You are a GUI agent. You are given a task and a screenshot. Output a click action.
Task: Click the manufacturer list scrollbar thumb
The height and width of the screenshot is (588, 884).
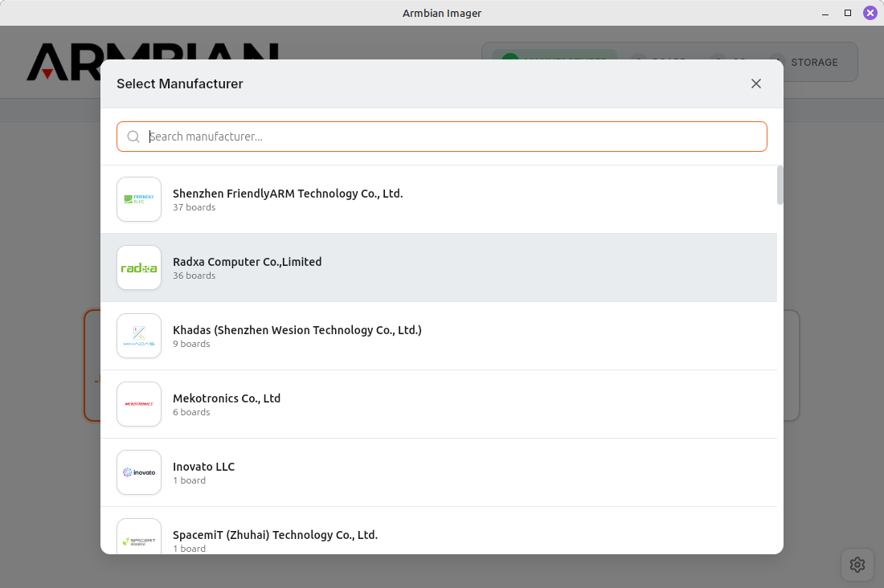pyautogui.click(x=780, y=186)
